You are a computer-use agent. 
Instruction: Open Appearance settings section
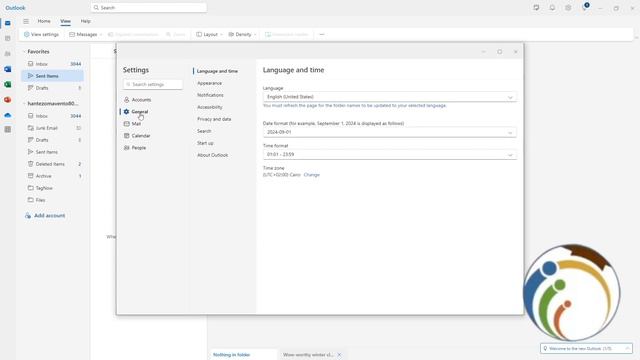tap(209, 83)
